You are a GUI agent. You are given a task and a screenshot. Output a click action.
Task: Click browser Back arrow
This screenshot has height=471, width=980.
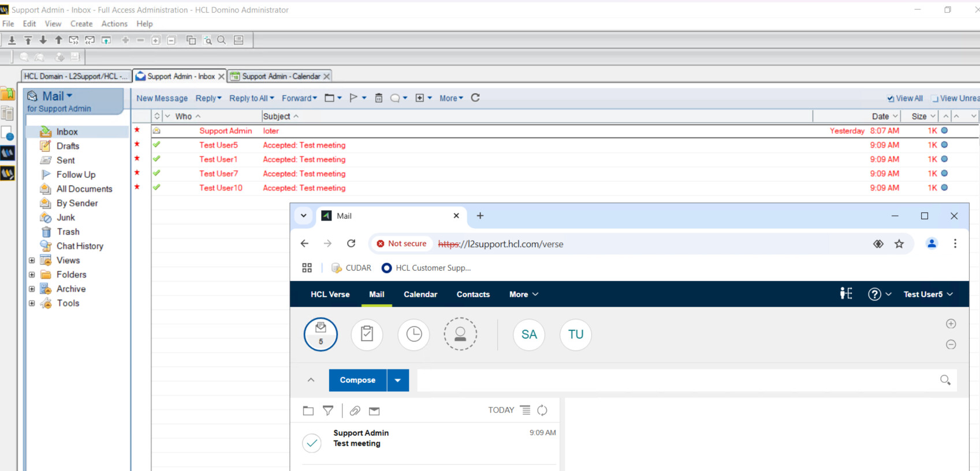(x=304, y=244)
